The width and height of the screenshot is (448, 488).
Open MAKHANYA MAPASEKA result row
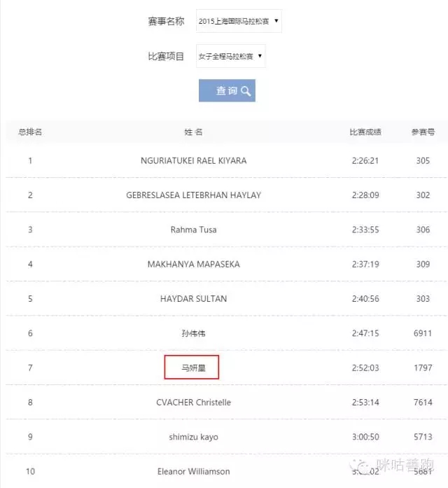pyautogui.click(x=227, y=264)
